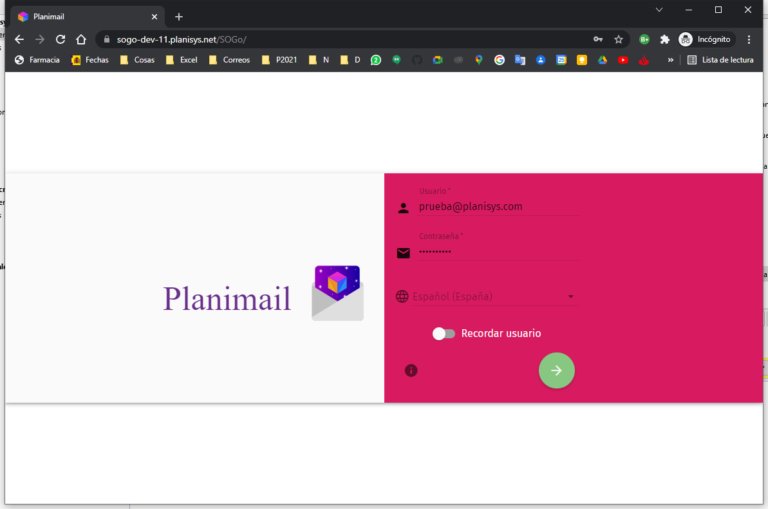
Task: Open the Español (España) language dropdown
Action: pos(486,296)
